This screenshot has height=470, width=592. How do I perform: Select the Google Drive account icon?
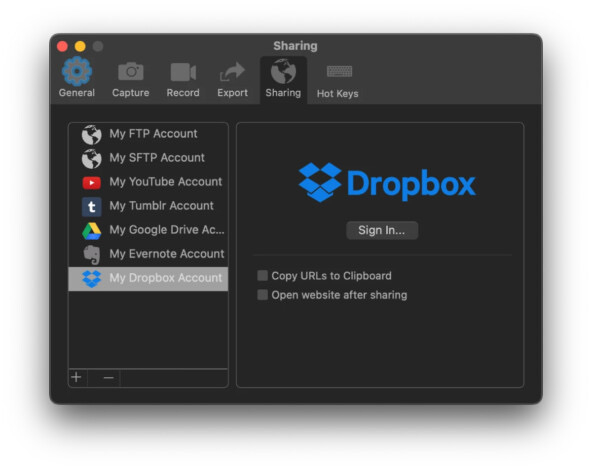(91, 231)
